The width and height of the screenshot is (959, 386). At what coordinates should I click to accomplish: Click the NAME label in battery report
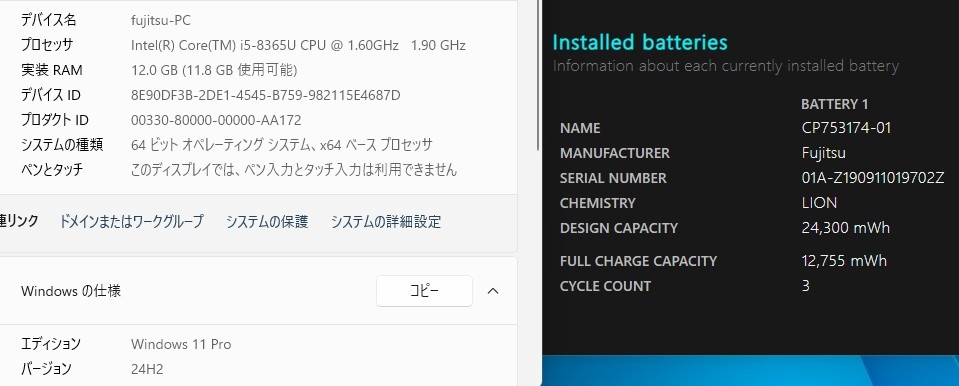tap(580, 128)
